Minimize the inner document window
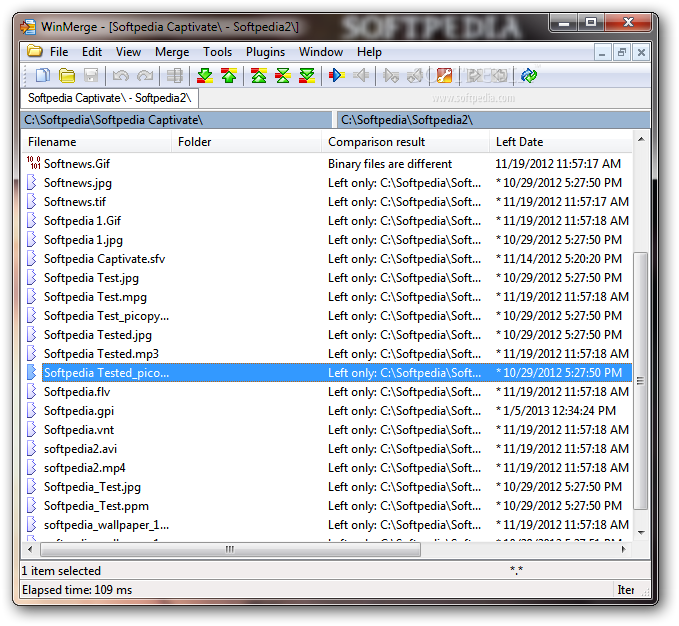679x626 pixels. click(x=601, y=52)
